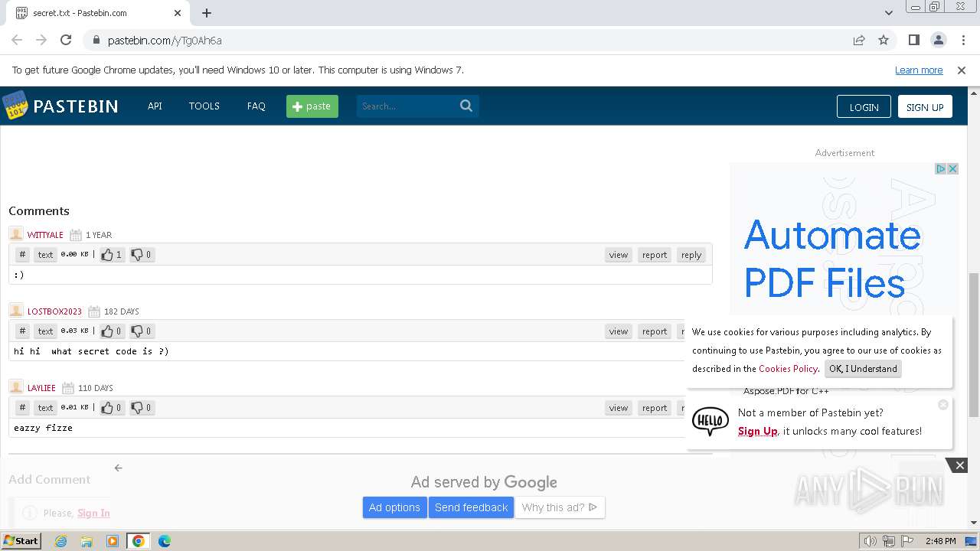
Task: Click the share page icon in address bar
Action: tap(859, 40)
